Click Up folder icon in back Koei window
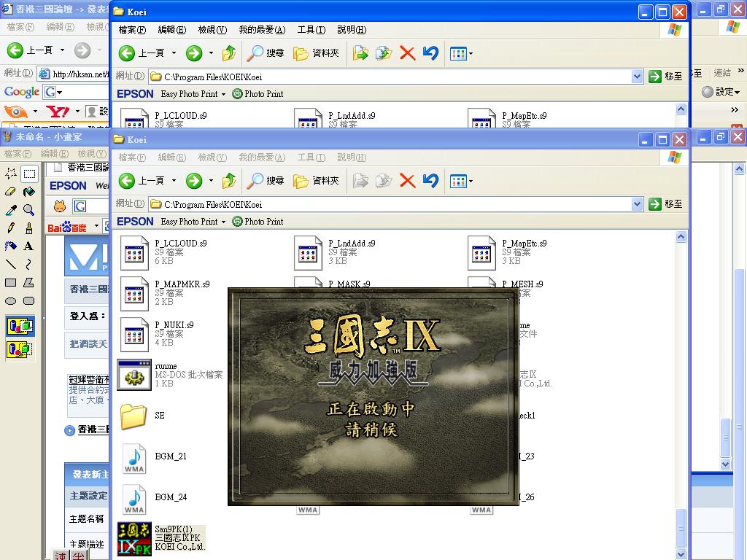Screen dimensions: 747x560 click(x=229, y=53)
